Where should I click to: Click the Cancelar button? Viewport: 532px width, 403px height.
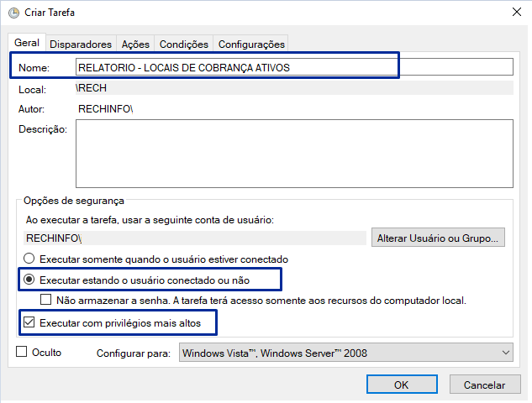485,385
